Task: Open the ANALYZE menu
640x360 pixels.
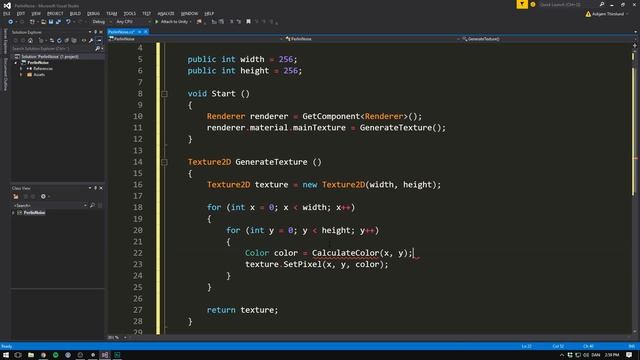Action: tap(166, 13)
